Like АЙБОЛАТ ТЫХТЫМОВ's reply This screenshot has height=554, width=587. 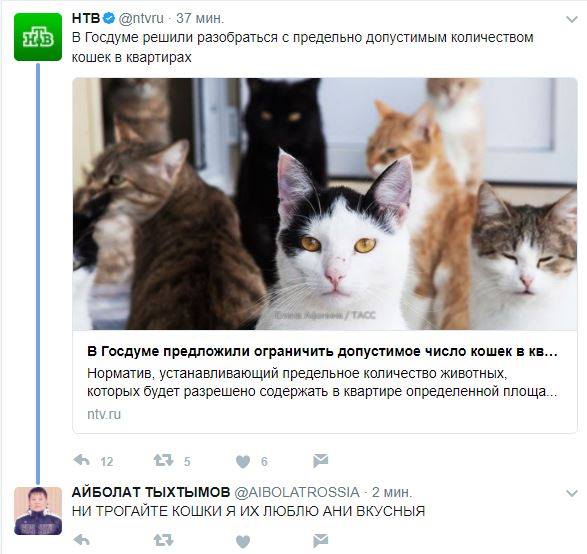click(x=243, y=541)
